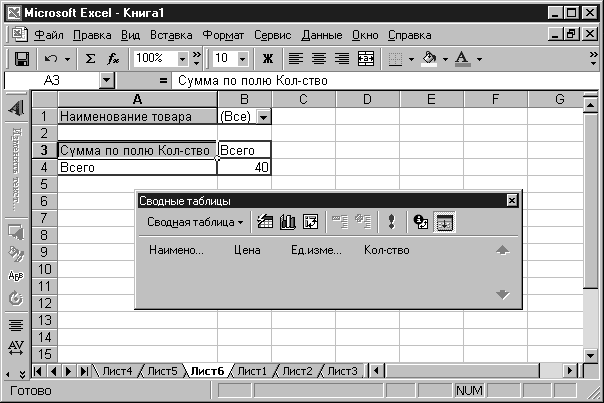Click the Цена field button
The height and width of the screenshot is (403, 604).
[x=247, y=250]
